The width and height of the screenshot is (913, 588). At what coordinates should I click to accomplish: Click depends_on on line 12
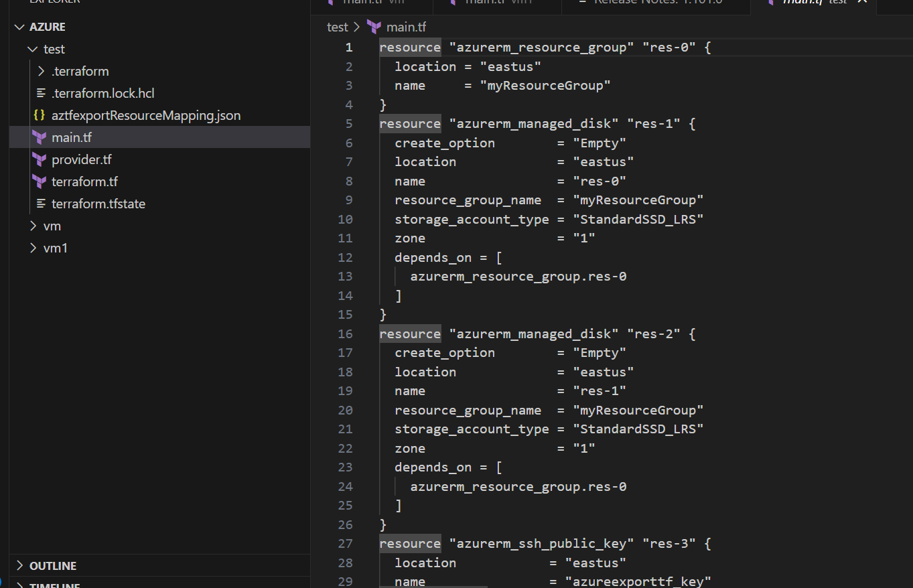433,257
